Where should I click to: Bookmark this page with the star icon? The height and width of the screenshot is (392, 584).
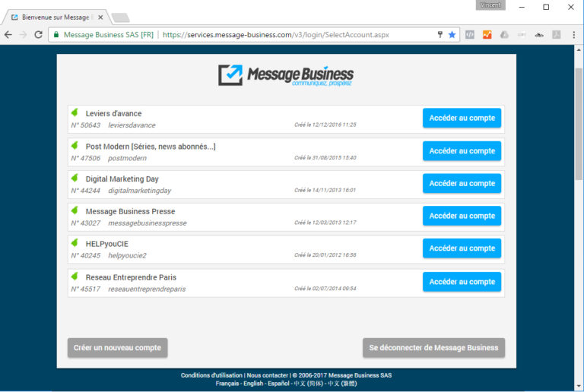(x=452, y=35)
